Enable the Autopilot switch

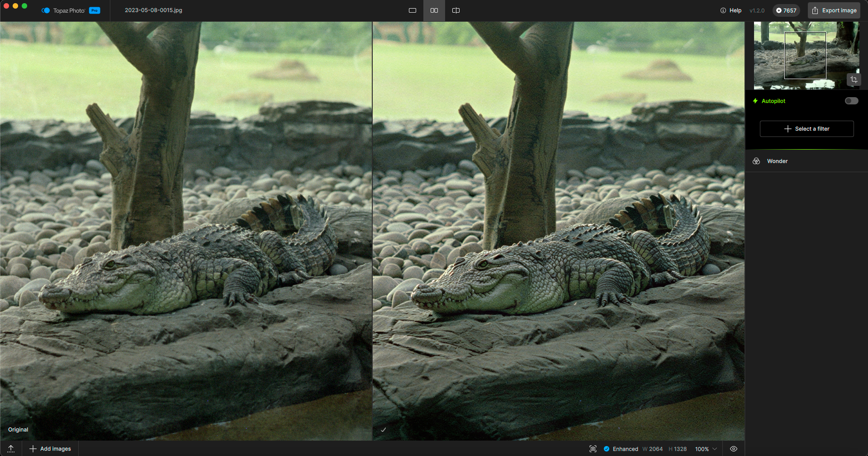click(x=851, y=101)
